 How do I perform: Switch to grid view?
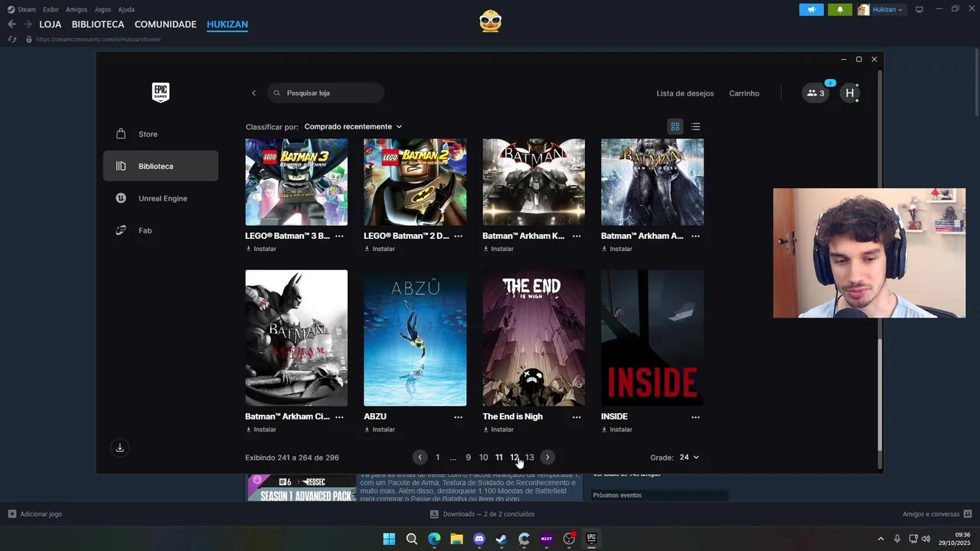(675, 127)
